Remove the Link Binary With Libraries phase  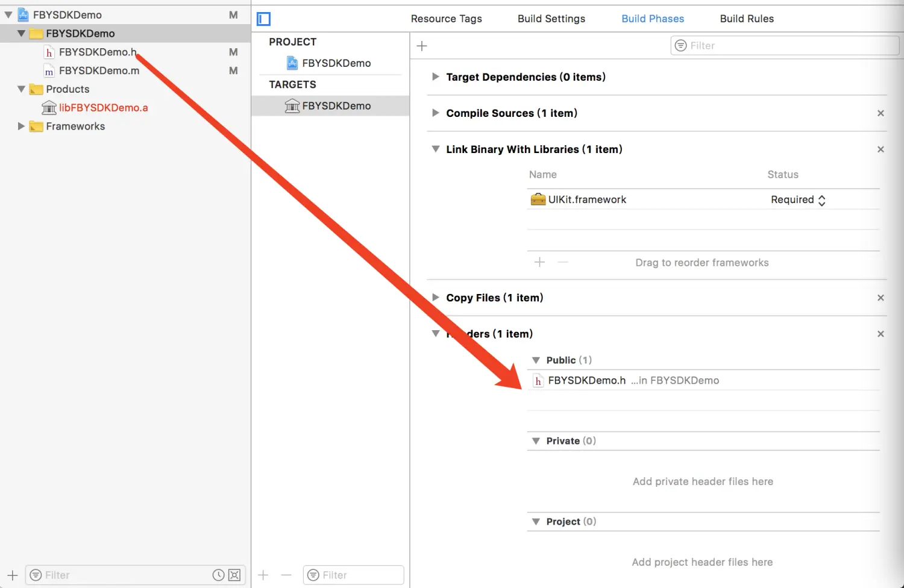tap(880, 149)
